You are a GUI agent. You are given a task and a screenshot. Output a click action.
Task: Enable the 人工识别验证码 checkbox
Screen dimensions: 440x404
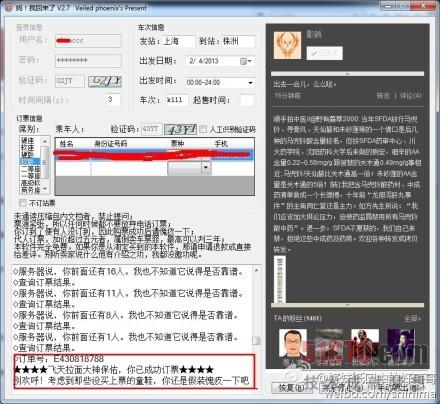click(203, 129)
